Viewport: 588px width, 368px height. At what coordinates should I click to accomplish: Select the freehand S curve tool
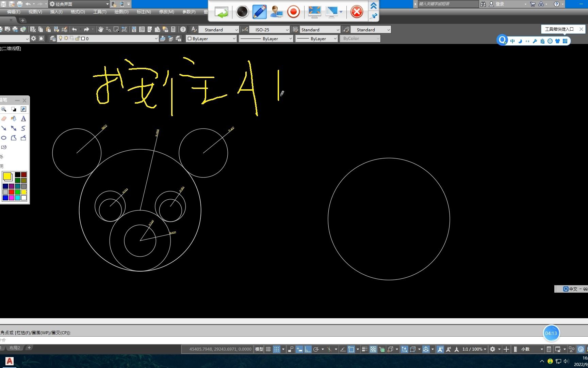coord(23,128)
